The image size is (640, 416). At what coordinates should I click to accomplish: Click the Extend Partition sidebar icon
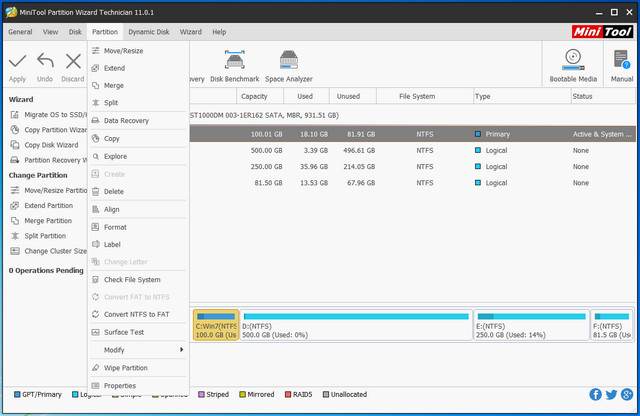tap(15, 205)
